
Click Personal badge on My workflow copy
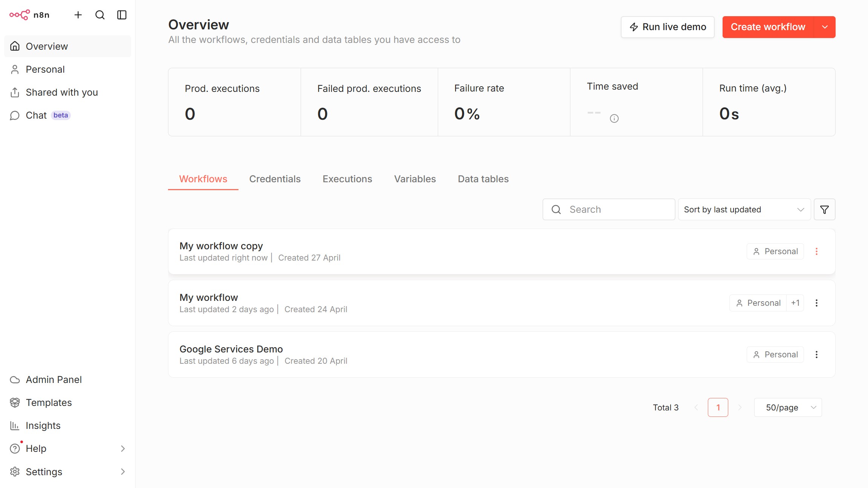coord(775,252)
